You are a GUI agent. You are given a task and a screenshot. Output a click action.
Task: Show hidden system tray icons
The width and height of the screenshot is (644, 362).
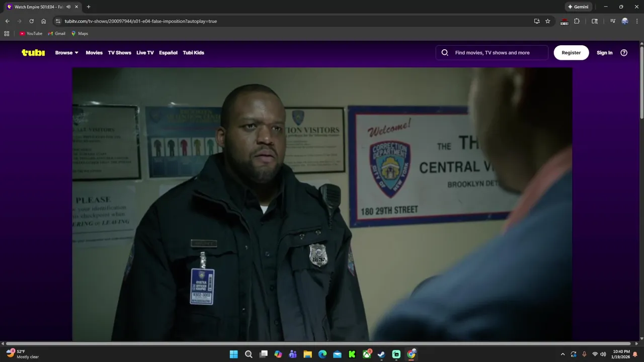(x=562, y=354)
